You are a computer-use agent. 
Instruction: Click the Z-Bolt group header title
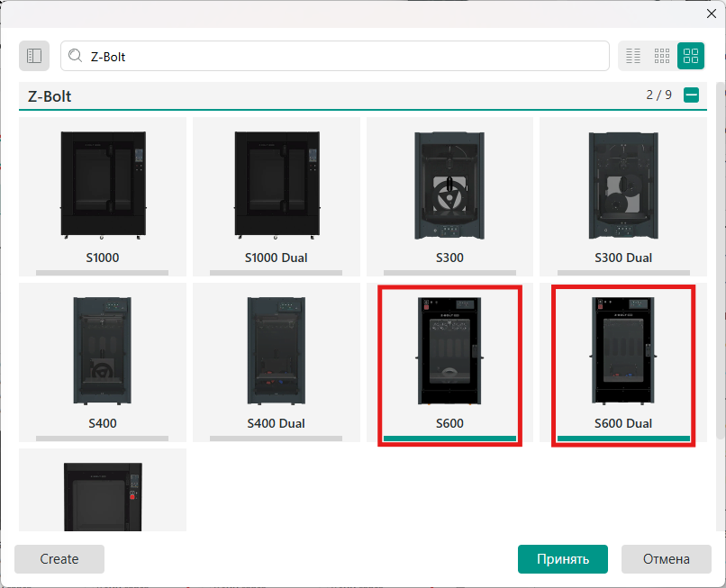(x=50, y=95)
